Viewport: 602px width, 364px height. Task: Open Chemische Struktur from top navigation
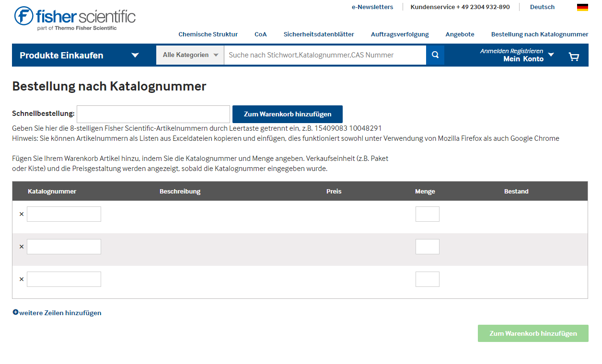click(x=208, y=34)
